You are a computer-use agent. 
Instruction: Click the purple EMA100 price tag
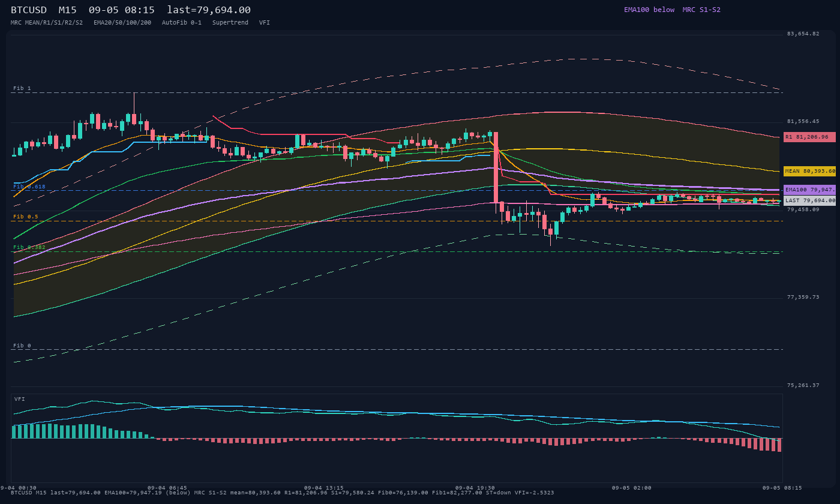(x=809, y=190)
